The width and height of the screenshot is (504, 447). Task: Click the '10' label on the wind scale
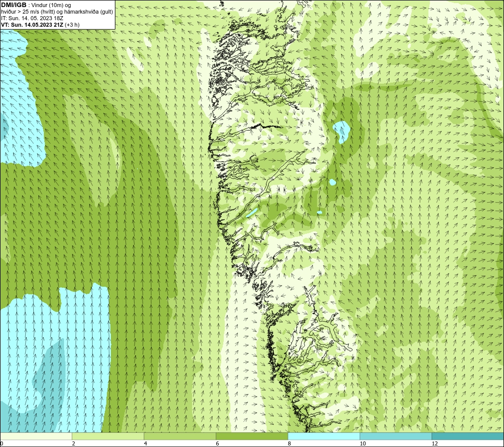(362, 443)
